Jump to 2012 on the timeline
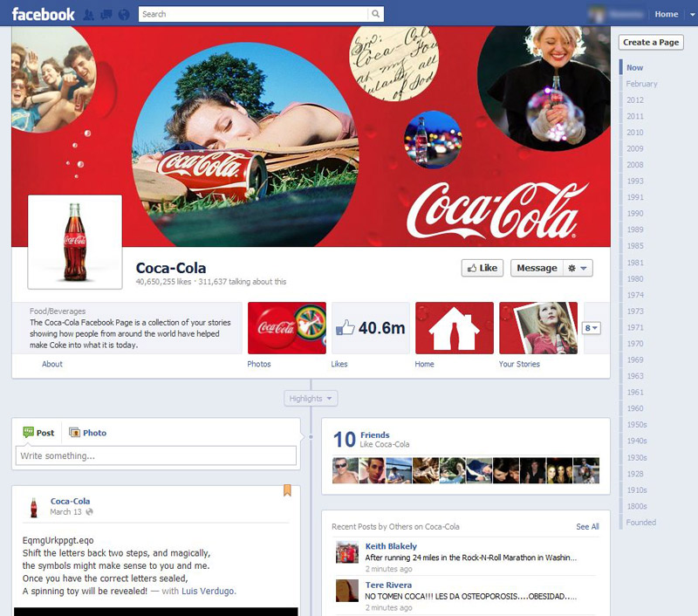This screenshot has width=698, height=616. (635, 100)
